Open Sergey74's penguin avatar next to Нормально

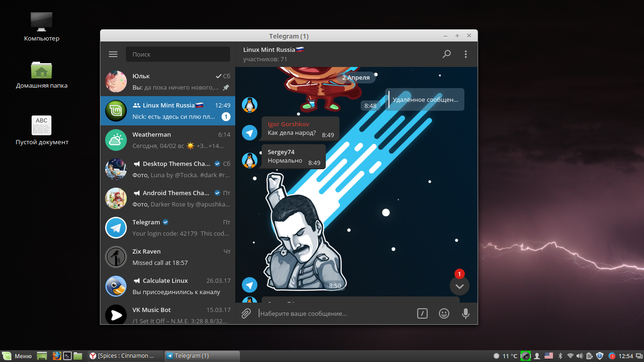click(x=249, y=160)
